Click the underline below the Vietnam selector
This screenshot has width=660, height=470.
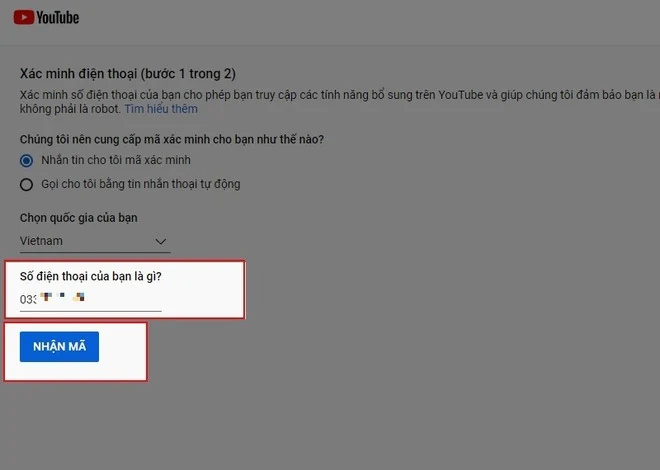tap(95, 252)
